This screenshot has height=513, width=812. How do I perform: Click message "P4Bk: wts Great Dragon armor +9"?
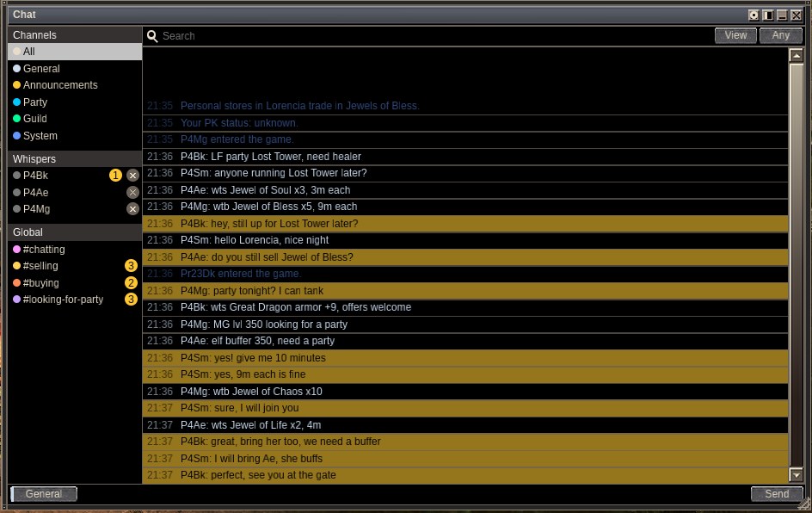(x=465, y=307)
